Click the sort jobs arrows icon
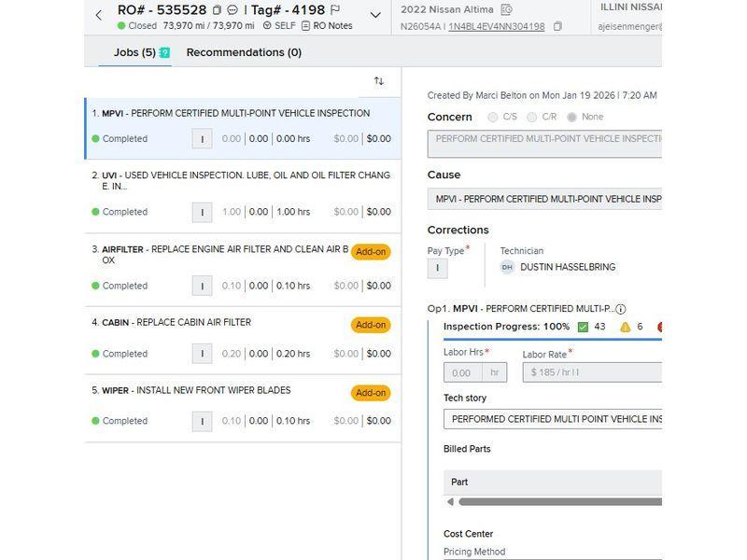747x560 pixels. [x=378, y=81]
